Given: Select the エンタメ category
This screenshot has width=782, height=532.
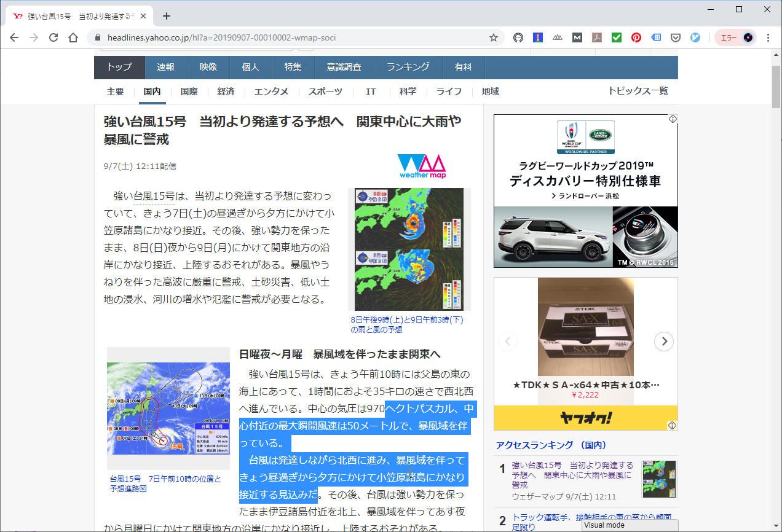Looking at the screenshot, I should coord(271,92).
